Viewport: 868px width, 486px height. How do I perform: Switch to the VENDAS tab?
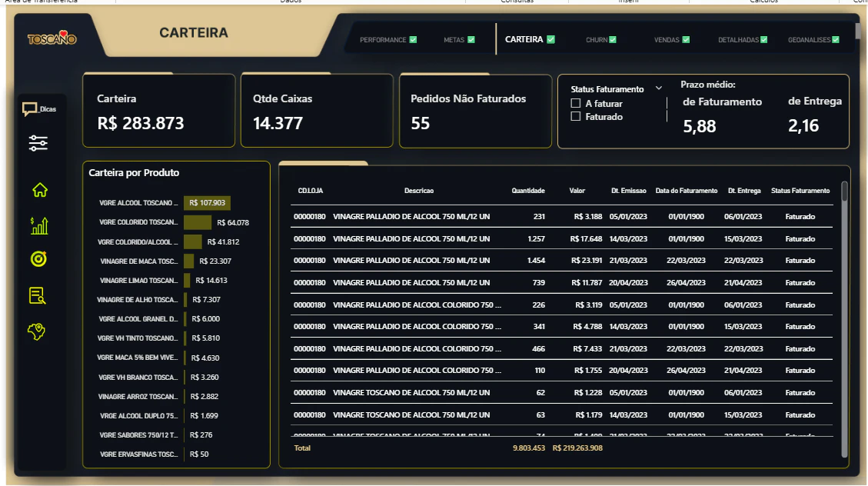pos(667,40)
